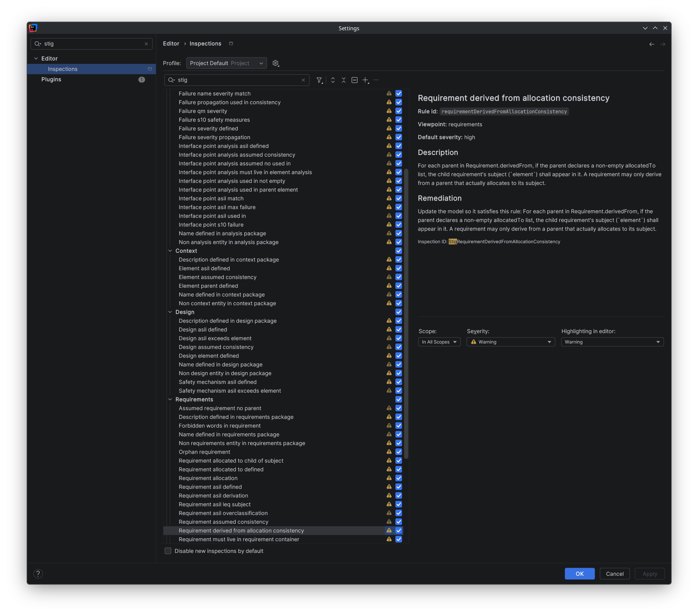Click the Collapse All icon in inspections toolbar
This screenshot has height=616, width=698.
(343, 80)
